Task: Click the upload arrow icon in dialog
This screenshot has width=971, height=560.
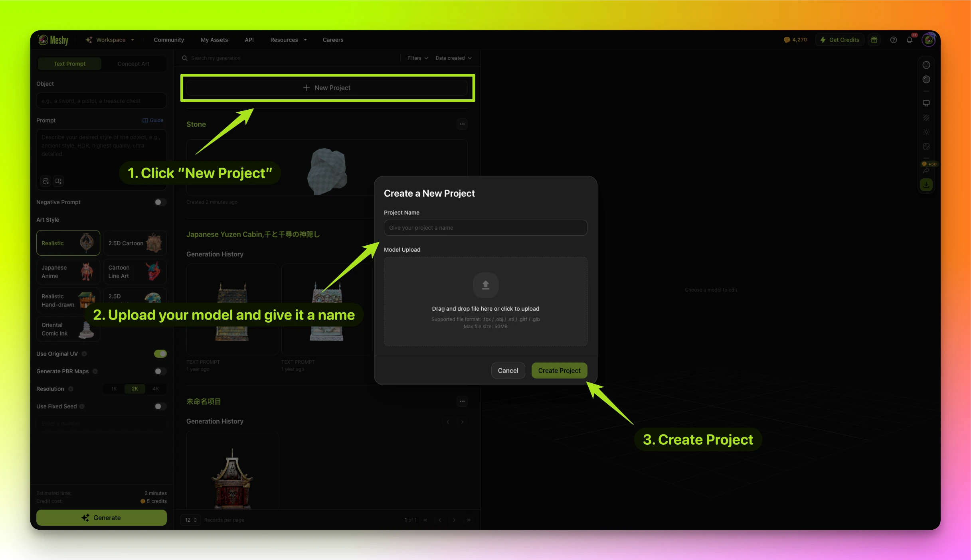Action: [x=485, y=285]
